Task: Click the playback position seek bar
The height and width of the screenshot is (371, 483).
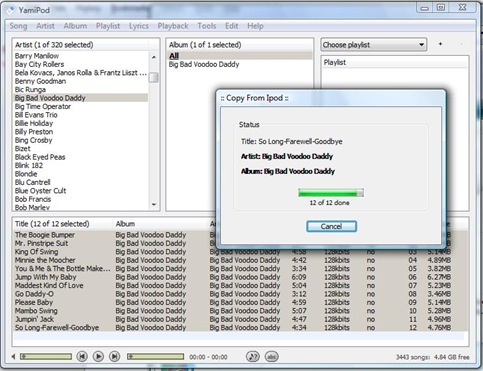Action: tap(155, 357)
